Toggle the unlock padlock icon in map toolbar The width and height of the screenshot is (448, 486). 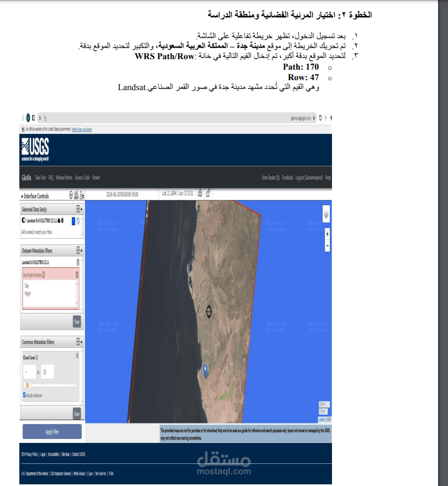click(208, 194)
